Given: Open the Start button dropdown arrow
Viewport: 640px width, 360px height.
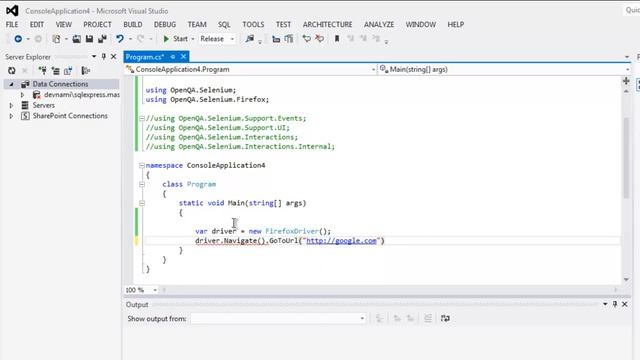Looking at the screenshot, I should [x=193, y=39].
